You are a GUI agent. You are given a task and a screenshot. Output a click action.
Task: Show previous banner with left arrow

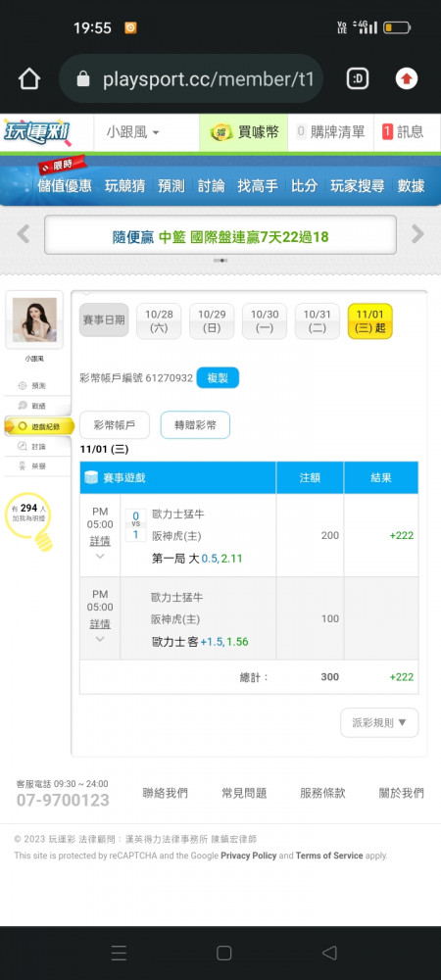click(x=24, y=234)
